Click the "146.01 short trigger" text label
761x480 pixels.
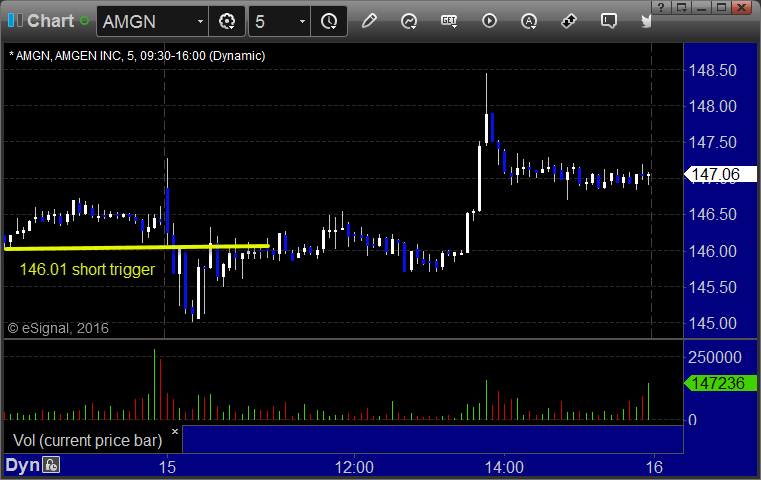(x=87, y=269)
